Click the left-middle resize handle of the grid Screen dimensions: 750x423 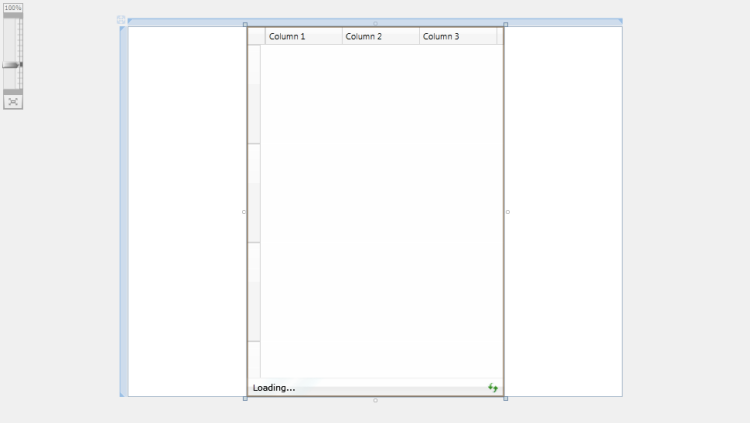click(x=244, y=212)
